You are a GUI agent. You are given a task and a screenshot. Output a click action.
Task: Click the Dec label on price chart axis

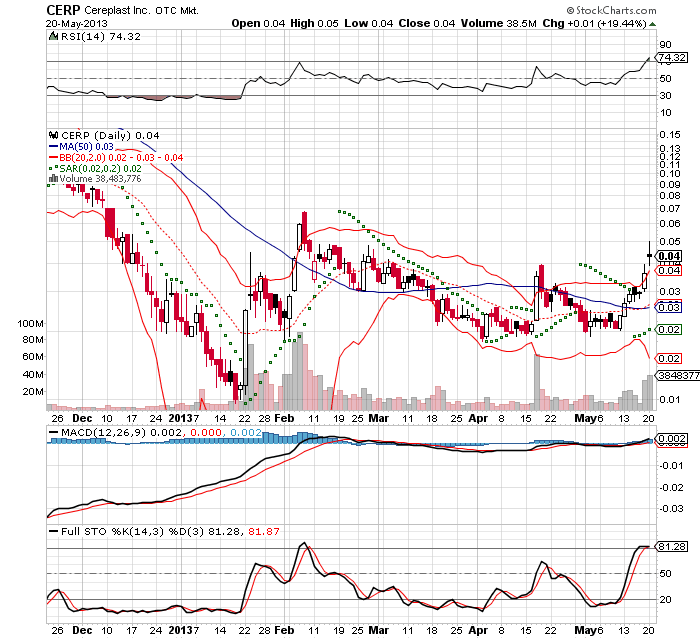click(x=82, y=418)
